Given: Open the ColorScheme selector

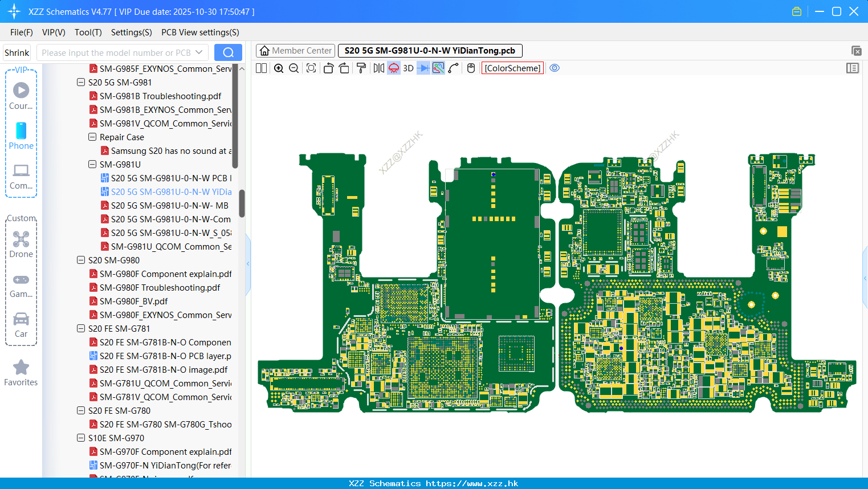Looking at the screenshot, I should click(x=512, y=68).
